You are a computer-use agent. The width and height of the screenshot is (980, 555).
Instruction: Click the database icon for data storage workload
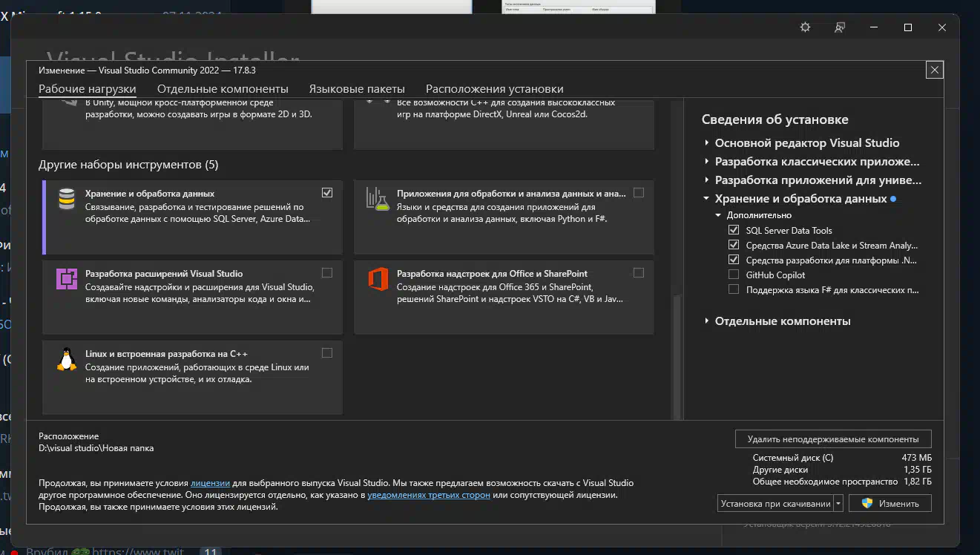pyautogui.click(x=67, y=199)
